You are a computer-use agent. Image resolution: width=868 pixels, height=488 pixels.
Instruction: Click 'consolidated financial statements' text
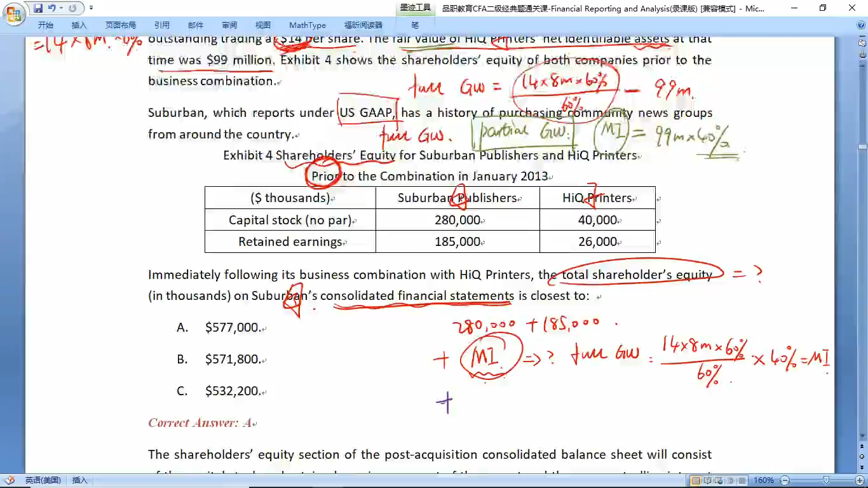[417, 296]
